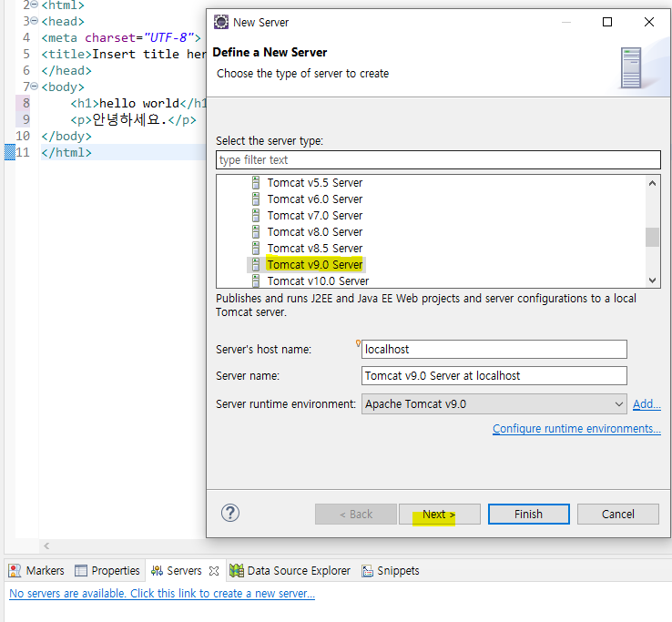Select Tomcat v8.5 Server
Image resolution: width=672 pixels, height=622 pixels.
click(314, 249)
